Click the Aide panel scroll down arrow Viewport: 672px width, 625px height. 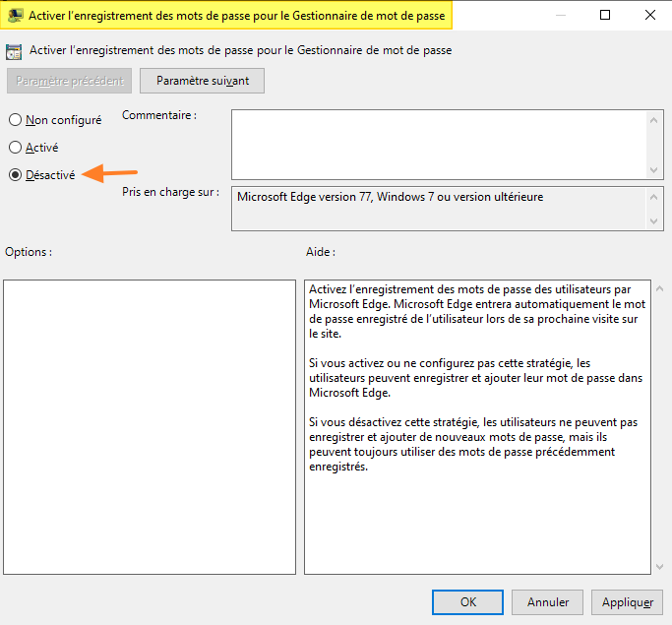pos(660,567)
